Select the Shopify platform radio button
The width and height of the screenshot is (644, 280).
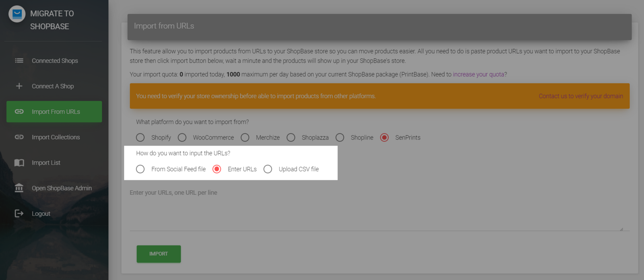(x=140, y=138)
